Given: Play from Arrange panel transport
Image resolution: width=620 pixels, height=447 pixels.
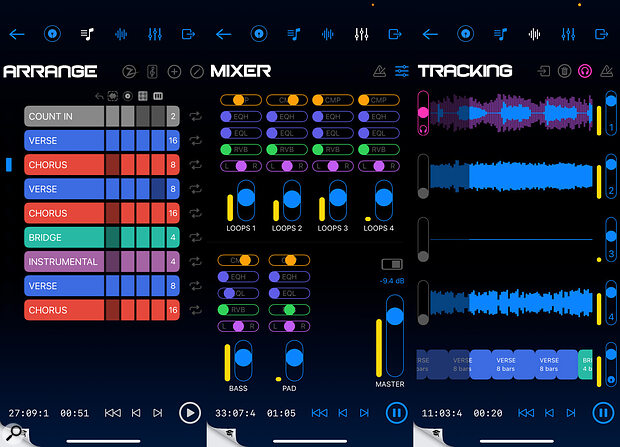Looking at the screenshot, I should [190, 413].
